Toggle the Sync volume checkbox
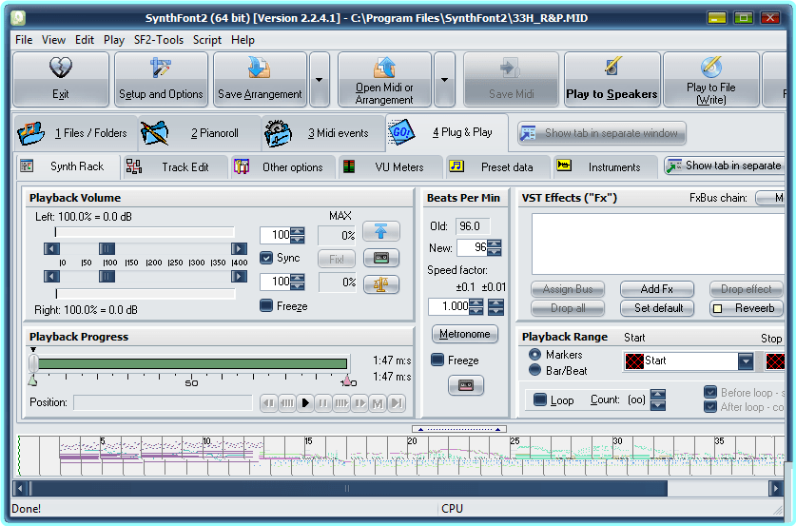Viewport: 796px width, 526px height. pos(266,258)
